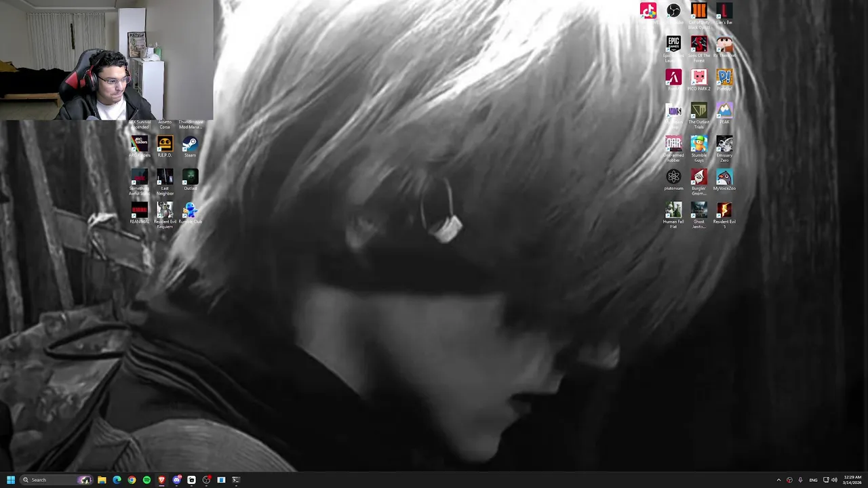Open Microsoft Edge from the taskbar

click(x=117, y=480)
